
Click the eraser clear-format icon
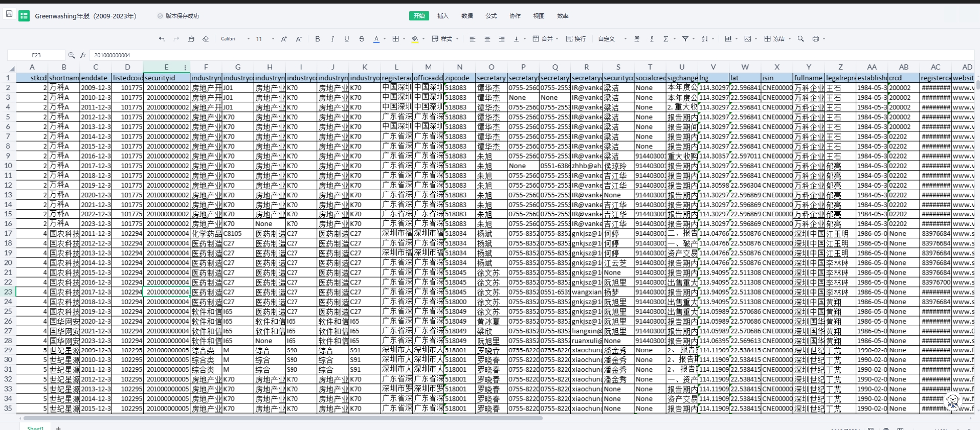206,39
